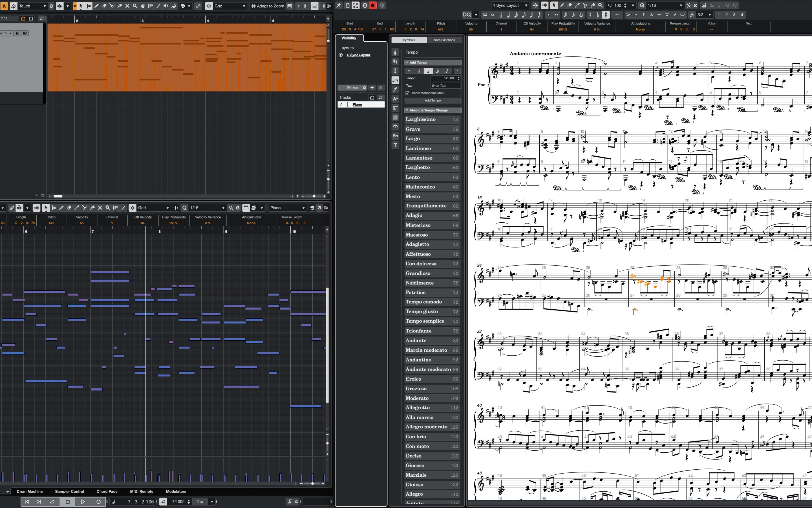The width and height of the screenshot is (812, 508).
Task: Click the Add Tempo button
Action: click(433, 100)
